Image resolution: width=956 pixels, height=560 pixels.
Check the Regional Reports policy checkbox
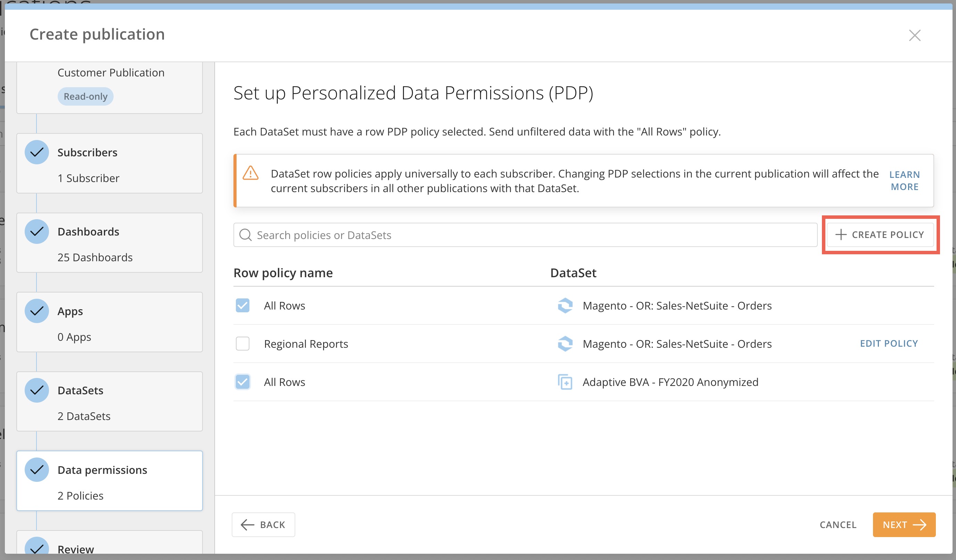242,344
